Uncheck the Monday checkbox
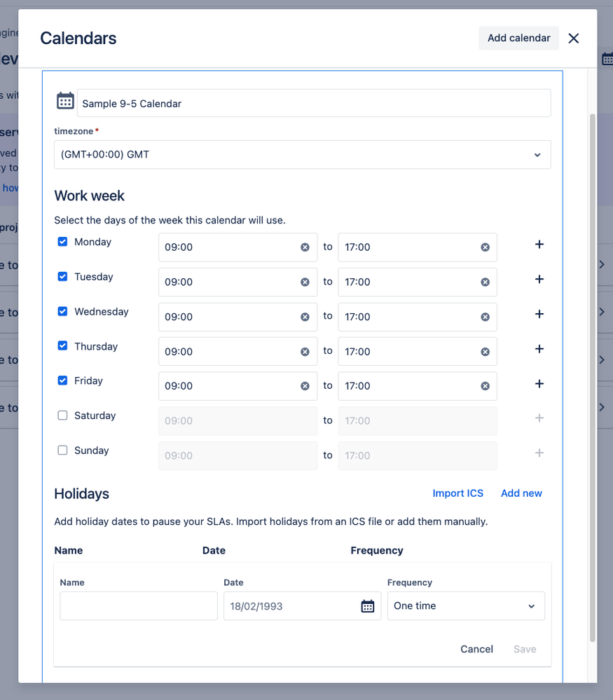 coord(62,242)
